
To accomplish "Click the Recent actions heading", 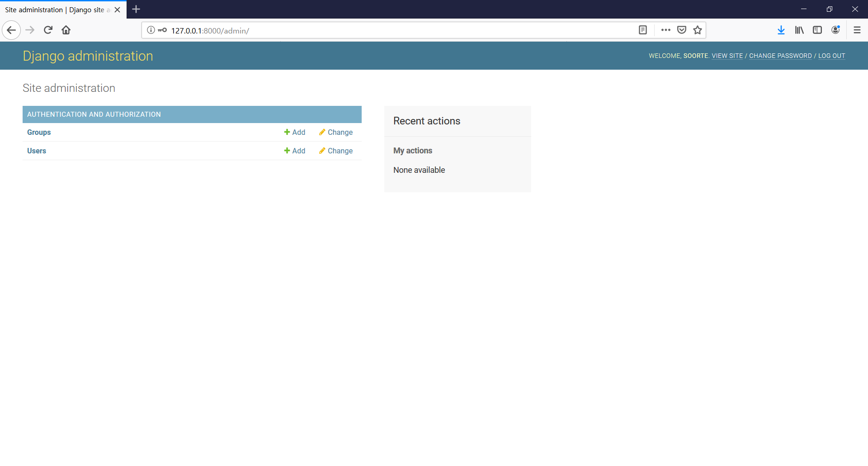I will [x=427, y=121].
